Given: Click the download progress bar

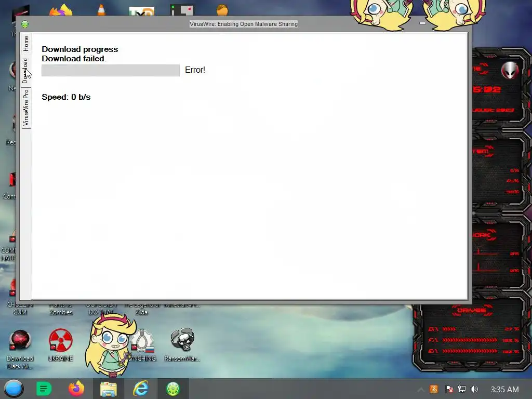Looking at the screenshot, I should 111,70.
